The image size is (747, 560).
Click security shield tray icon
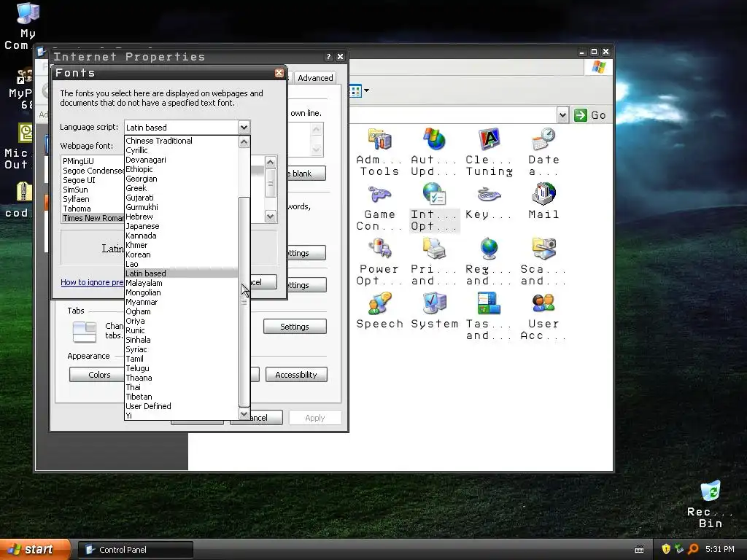[x=666, y=549]
